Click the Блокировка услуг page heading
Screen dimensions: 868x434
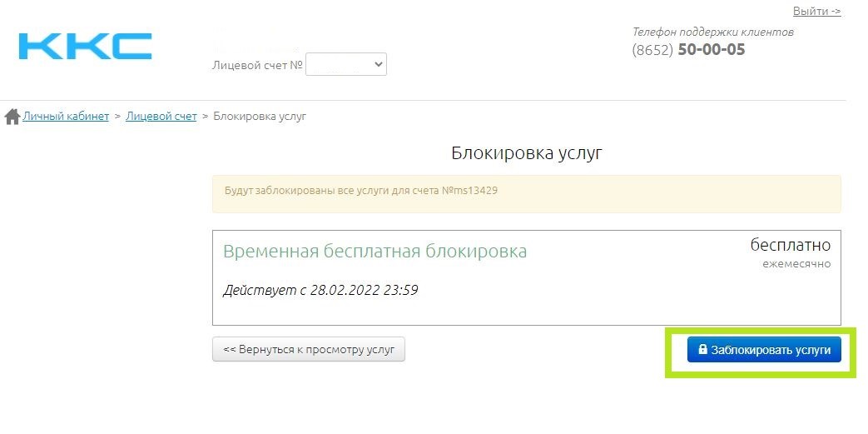[526, 153]
